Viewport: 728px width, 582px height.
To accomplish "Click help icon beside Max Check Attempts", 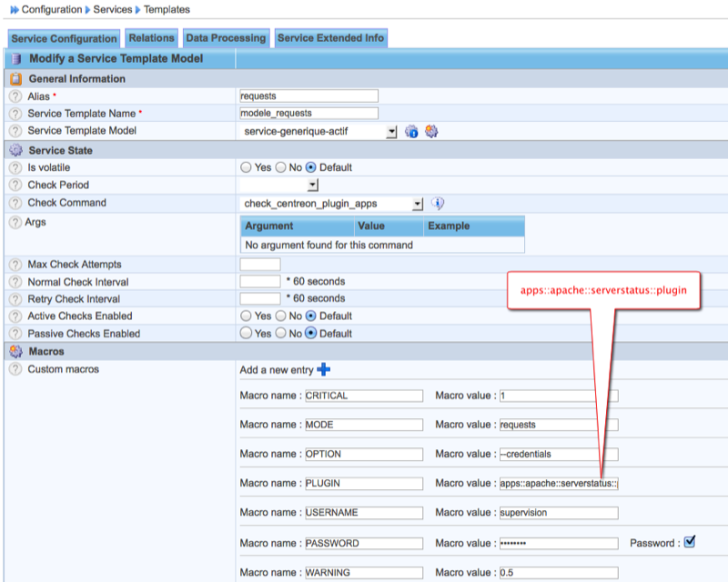I will (x=15, y=265).
